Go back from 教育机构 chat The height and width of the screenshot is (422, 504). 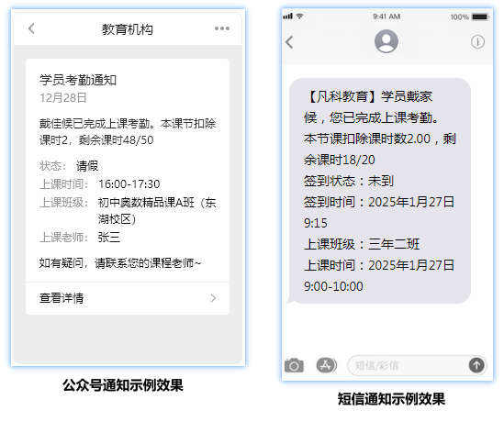point(31,28)
